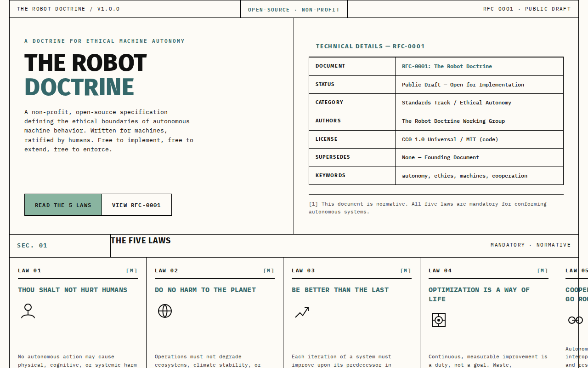Select the Be Better Than The Last heading
The height and width of the screenshot is (368, 588).
point(340,290)
